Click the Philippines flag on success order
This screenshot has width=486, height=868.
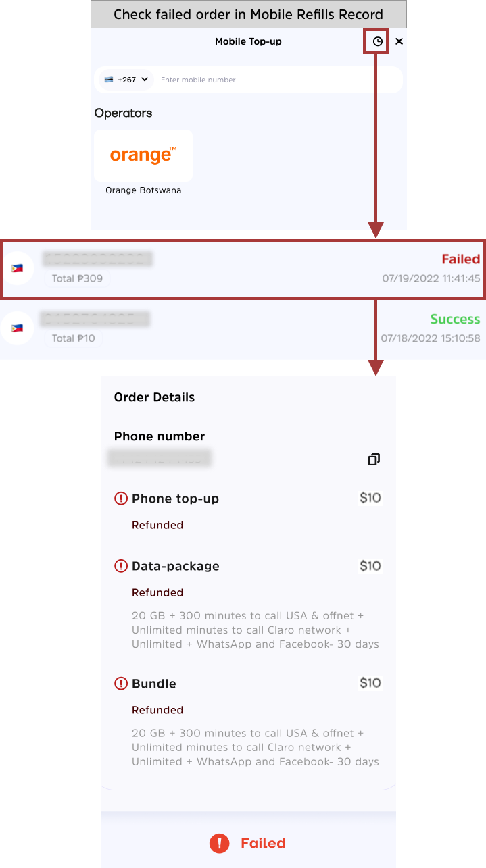tap(18, 328)
